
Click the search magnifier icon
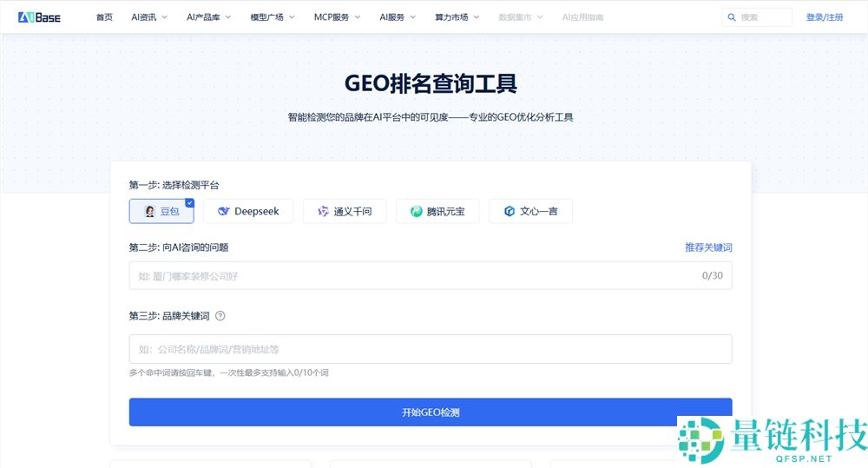(x=733, y=17)
